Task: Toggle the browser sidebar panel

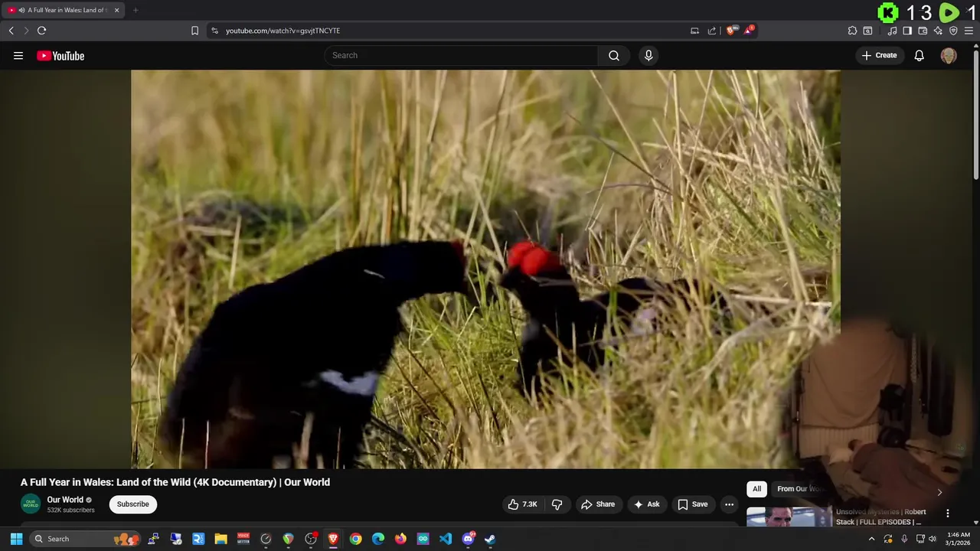Action: 907,31
